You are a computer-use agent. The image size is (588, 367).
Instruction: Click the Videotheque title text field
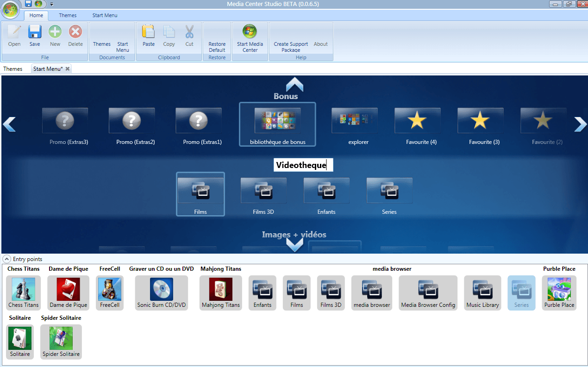click(303, 165)
